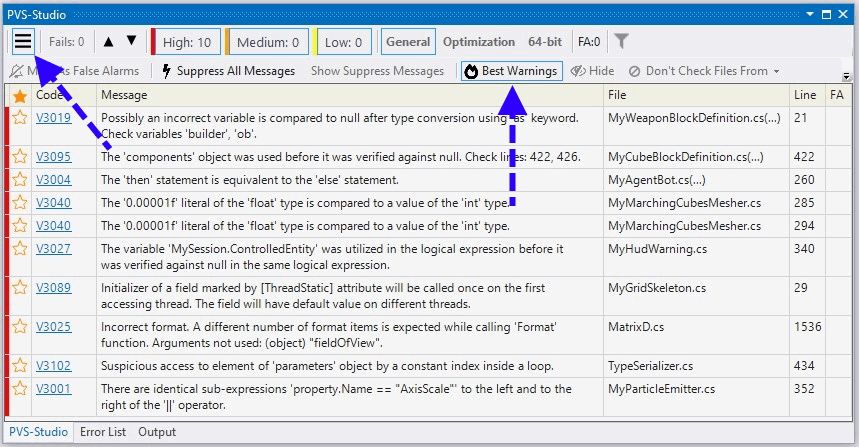Open V3025 diagnostic documentation link

53,326
